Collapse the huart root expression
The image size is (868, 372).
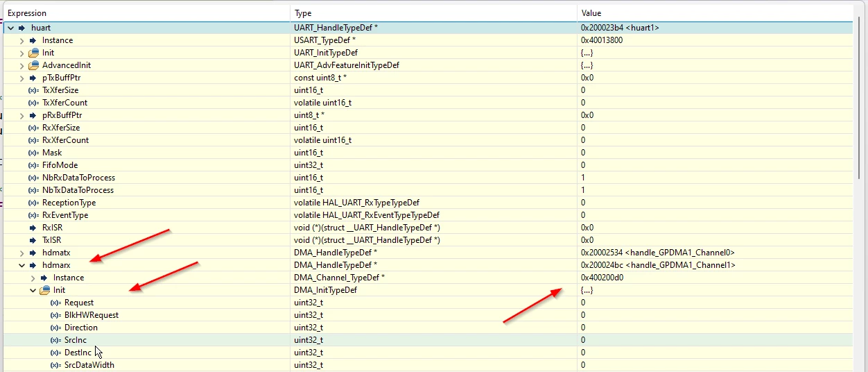[10, 28]
